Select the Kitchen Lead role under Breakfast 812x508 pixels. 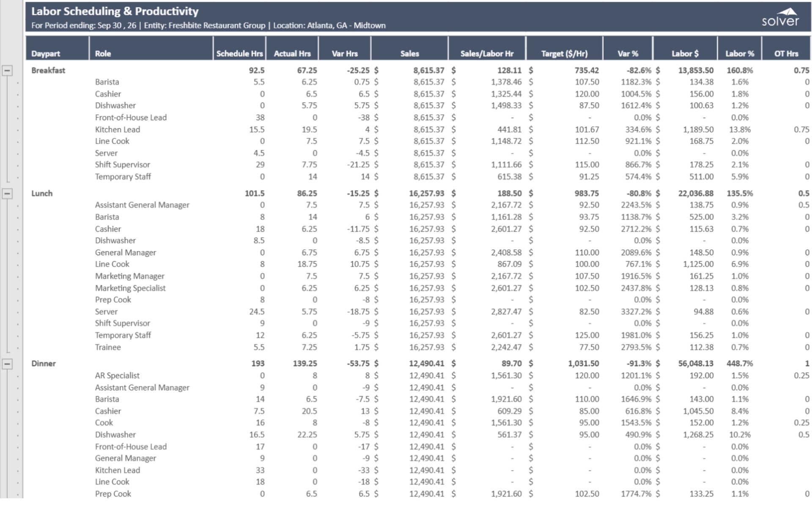[117, 130]
